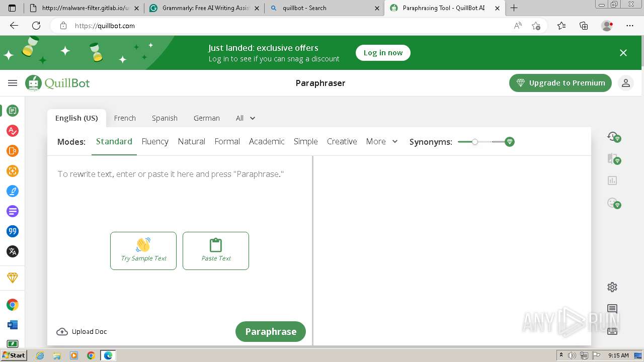
Task: Go back in the browser
Action: click(14, 26)
